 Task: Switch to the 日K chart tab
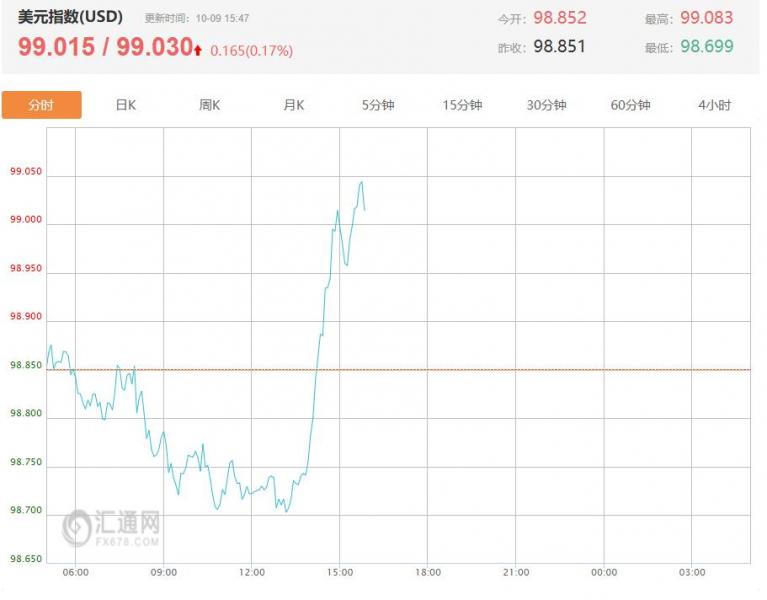[125, 105]
